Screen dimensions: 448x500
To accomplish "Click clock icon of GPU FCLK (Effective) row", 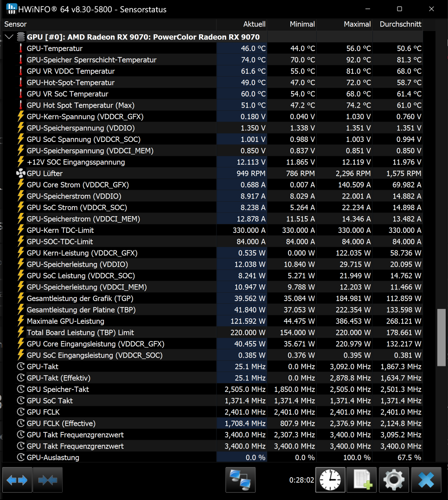I will (x=21, y=423).
